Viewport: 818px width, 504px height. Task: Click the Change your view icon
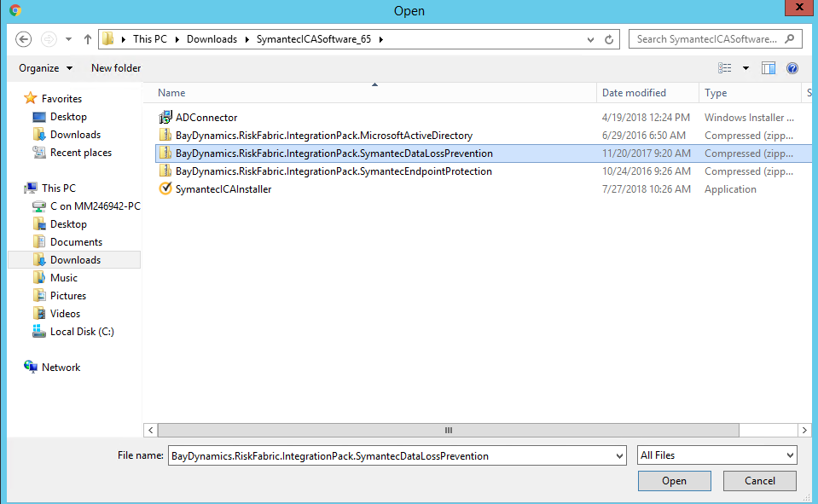pyautogui.click(x=725, y=68)
